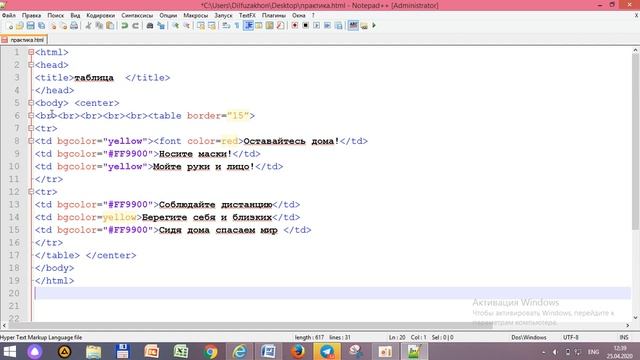Viewport: 640px width, 360px height.
Task: Collapse the <html> fold on line 1
Action: click(x=31, y=52)
